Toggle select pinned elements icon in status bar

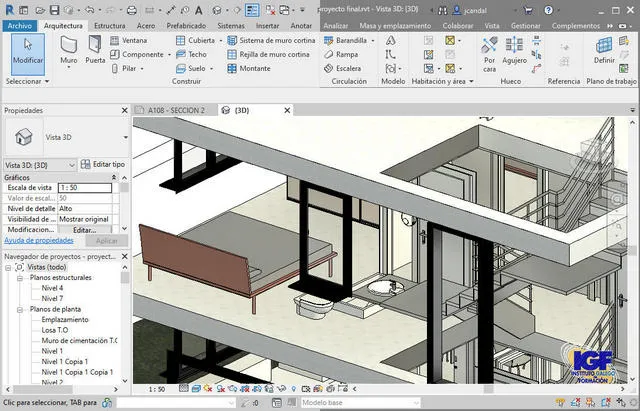tap(590, 403)
